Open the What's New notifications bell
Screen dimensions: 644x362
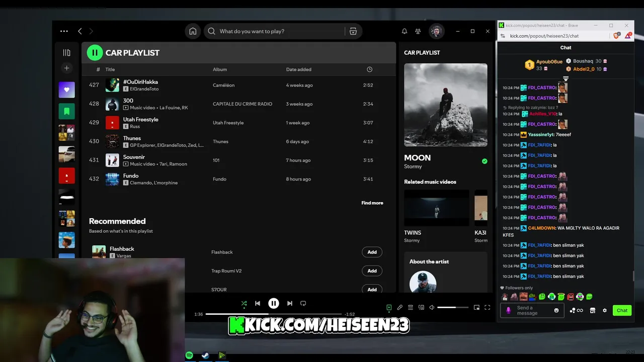click(x=405, y=31)
